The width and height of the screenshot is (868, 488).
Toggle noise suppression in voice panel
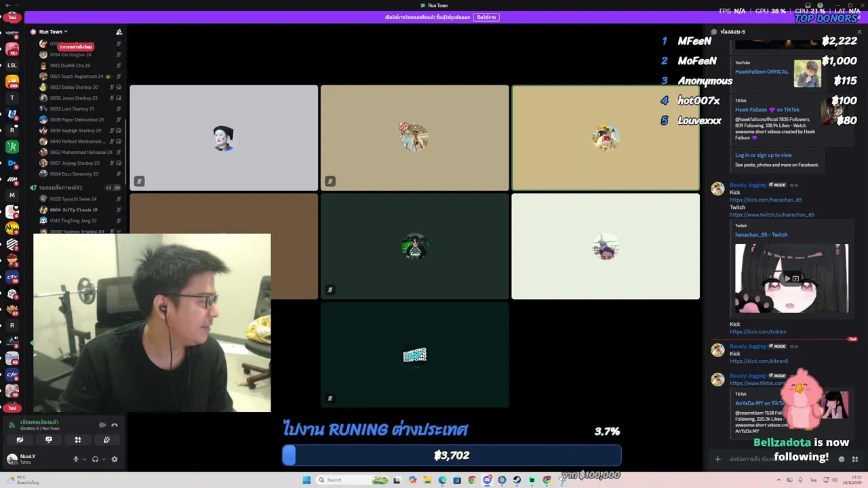coord(102,425)
